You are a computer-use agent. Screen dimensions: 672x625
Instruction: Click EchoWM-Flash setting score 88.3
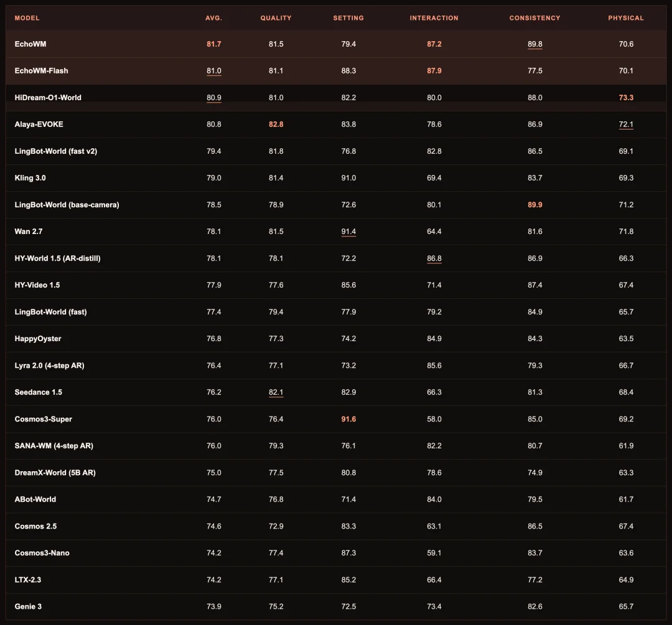(x=348, y=71)
